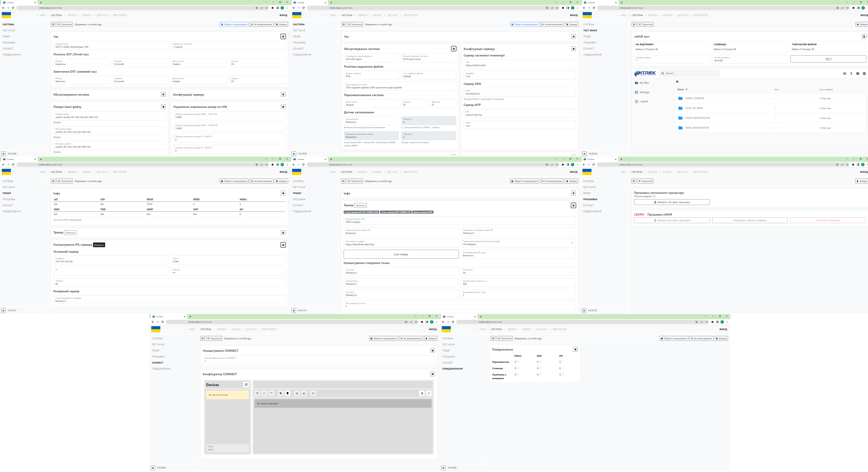Click download icon in CONNECT toolbar
The height and width of the screenshot is (472, 868).
[304, 393]
